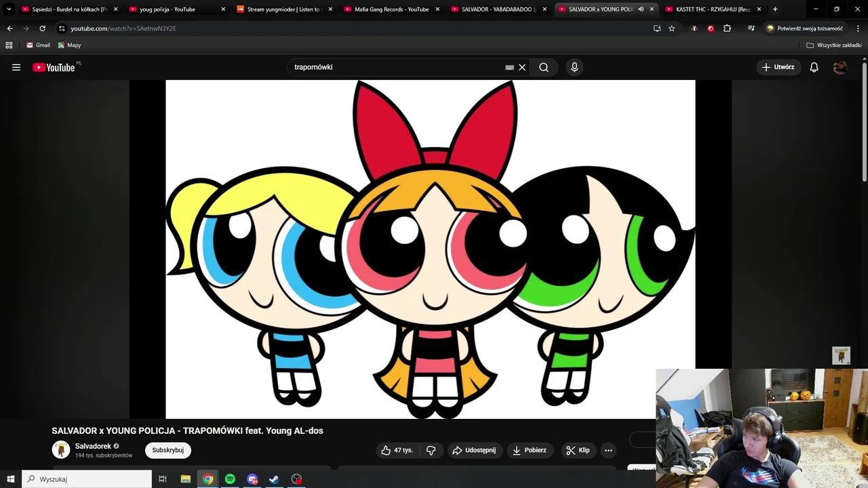The height and width of the screenshot is (488, 868).
Task: Open the YouTube guide hamburger menu
Action: [16, 67]
